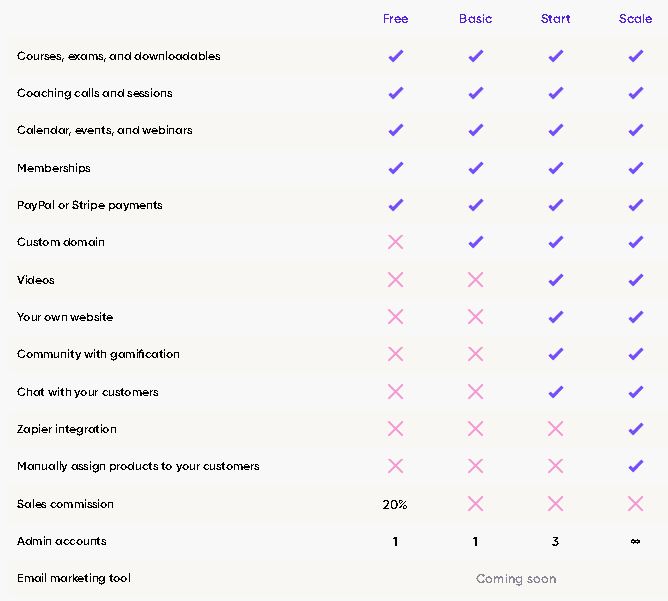
Task: Select the Free plan column header
Action: pos(395,19)
